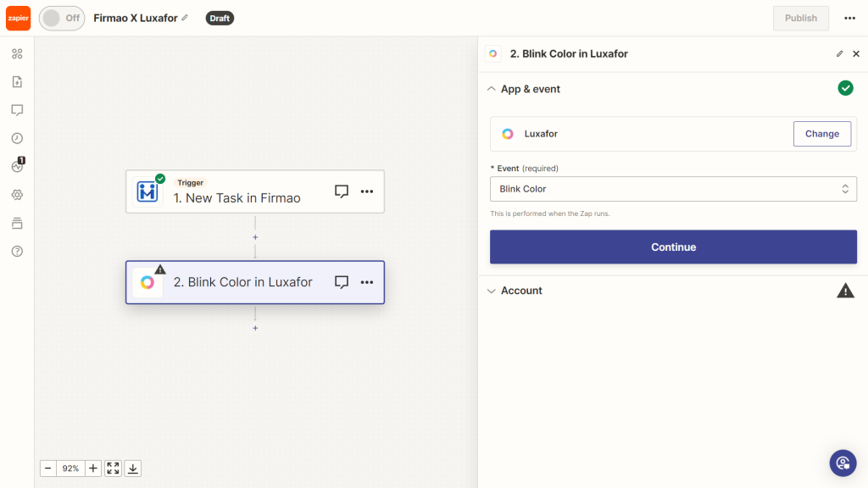Open the Zapier home grid icon

pos(16,53)
